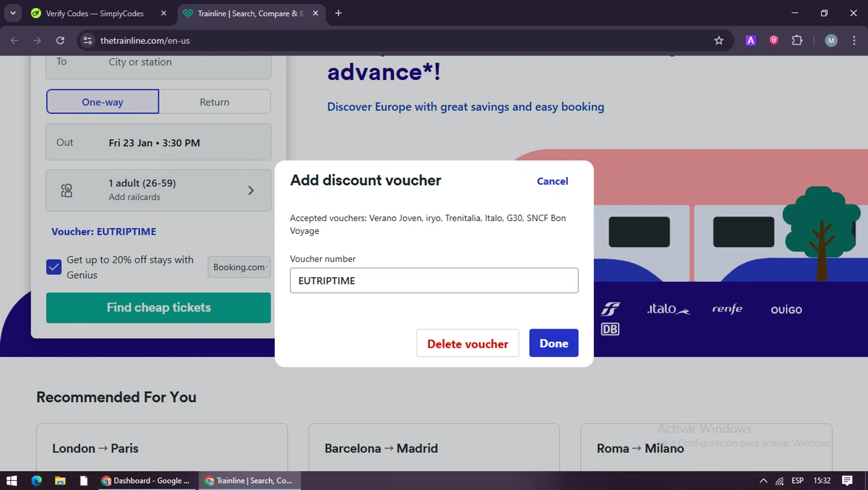Open the Voucher: EUTRIPTIME link
Viewport: 868px width, 490px height.
tap(104, 231)
